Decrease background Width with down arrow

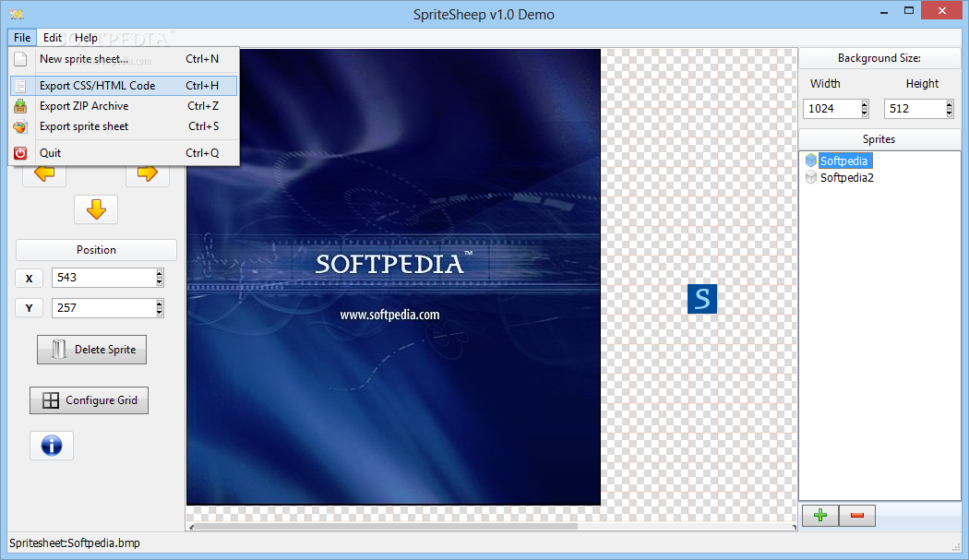tap(865, 113)
